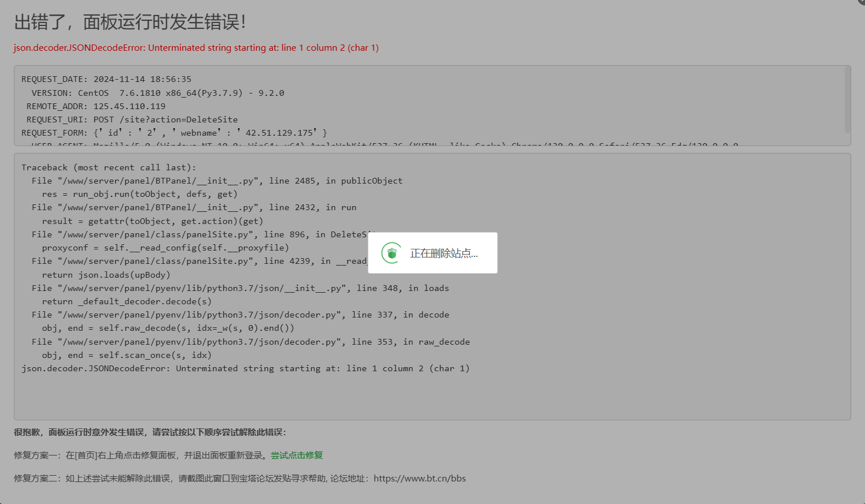Viewport: 865px width, 504px height.
Task: Click the red JSONDecodeError message below the title
Action: pos(196,47)
